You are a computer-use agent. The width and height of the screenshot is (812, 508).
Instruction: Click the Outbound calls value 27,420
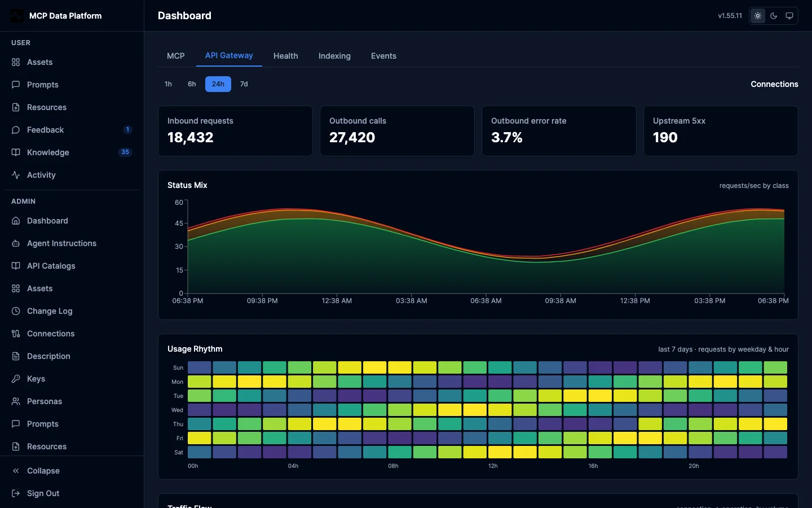(x=352, y=137)
